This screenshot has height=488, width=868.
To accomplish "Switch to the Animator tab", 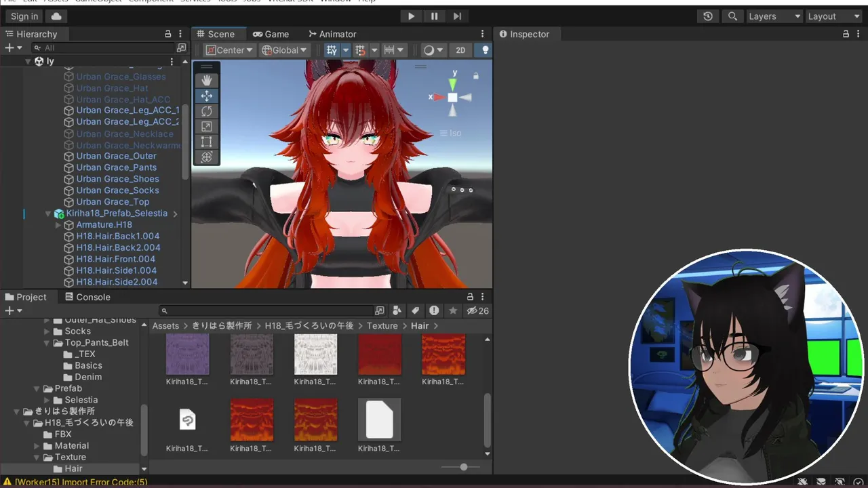I will 332,34.
